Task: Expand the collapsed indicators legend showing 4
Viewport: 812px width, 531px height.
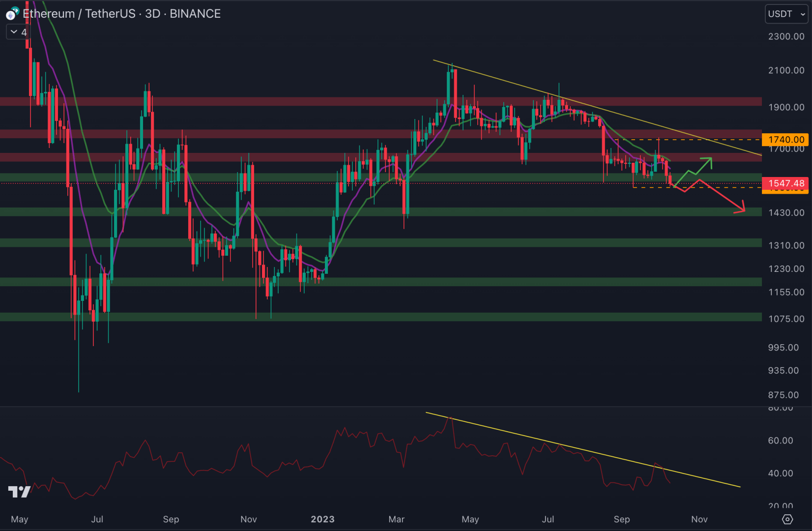Action: (x=18, y=32)
